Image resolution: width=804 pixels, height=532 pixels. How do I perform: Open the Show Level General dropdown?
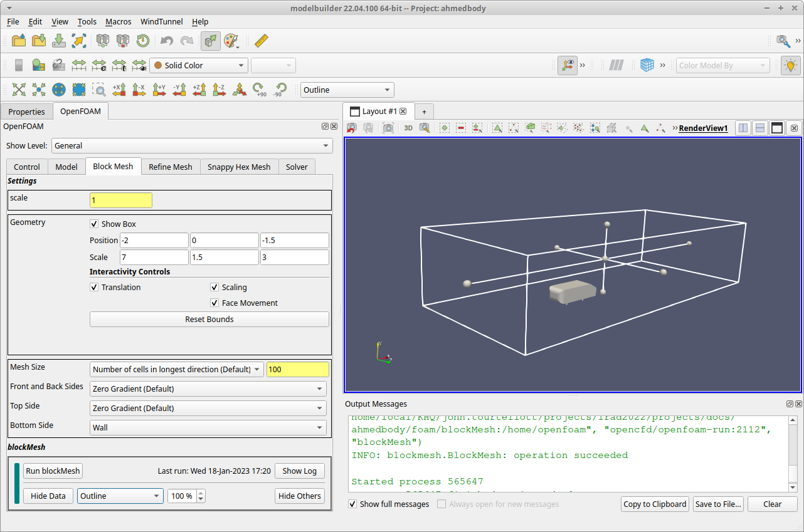(192, 145)
